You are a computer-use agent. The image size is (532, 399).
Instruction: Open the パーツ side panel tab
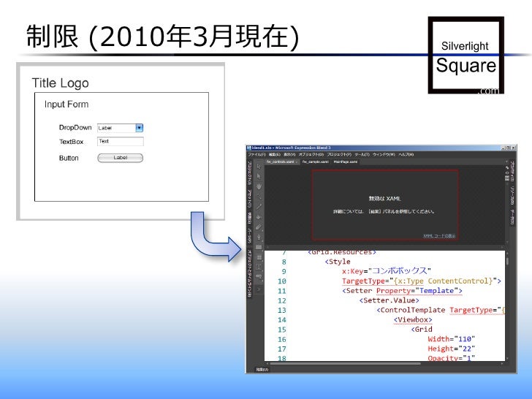point(249,235)
